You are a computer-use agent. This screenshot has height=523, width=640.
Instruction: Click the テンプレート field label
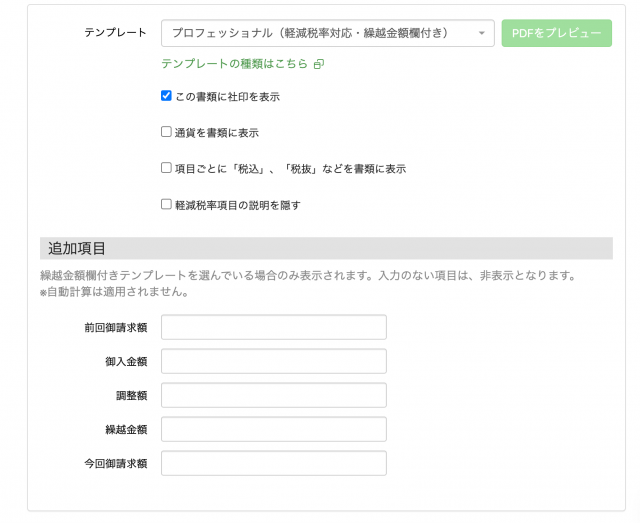[x=116, y=33]
